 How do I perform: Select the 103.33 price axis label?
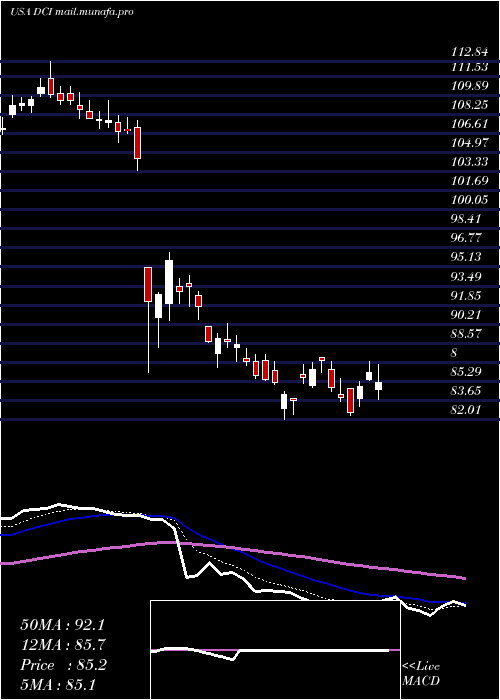click(x=470, y=162)
